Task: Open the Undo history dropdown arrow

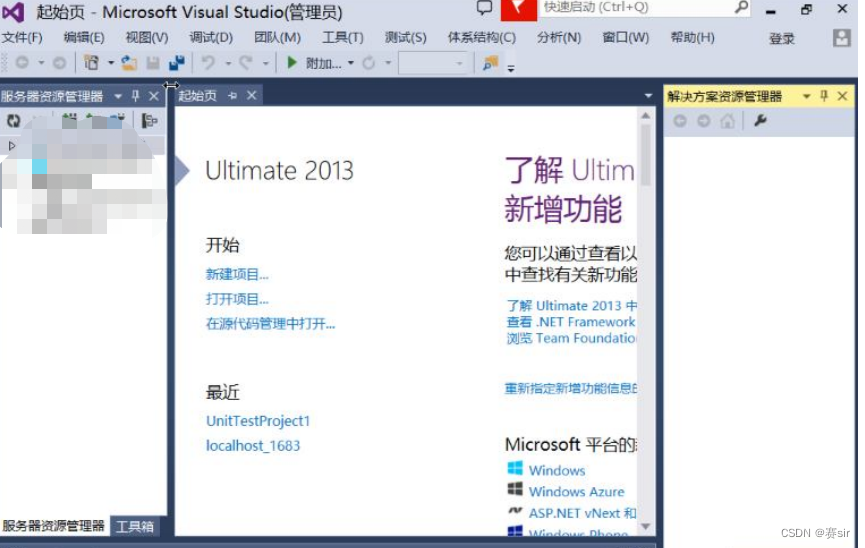Action: point(228,63)
